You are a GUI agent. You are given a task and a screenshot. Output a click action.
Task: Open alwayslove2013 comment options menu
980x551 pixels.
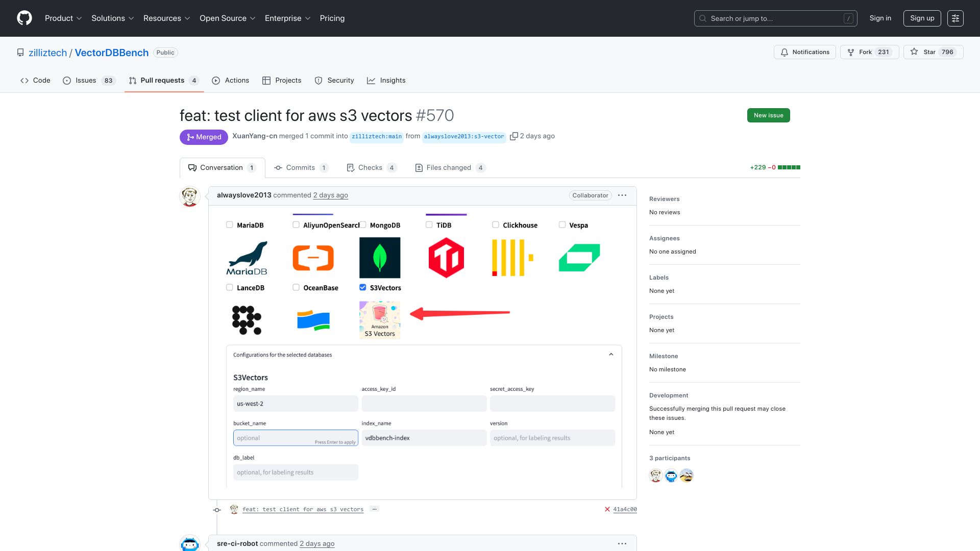[x=622, y=195]
